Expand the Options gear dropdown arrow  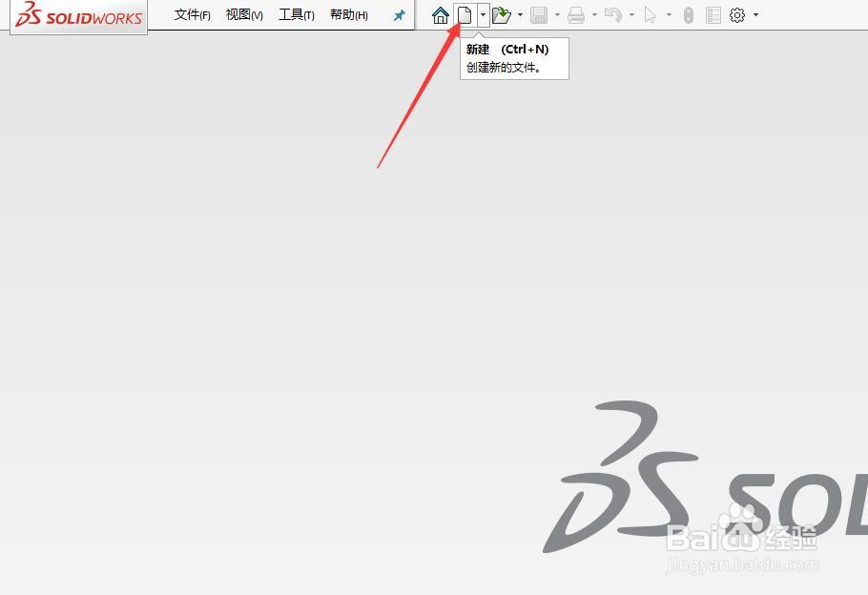click(756, 15)
